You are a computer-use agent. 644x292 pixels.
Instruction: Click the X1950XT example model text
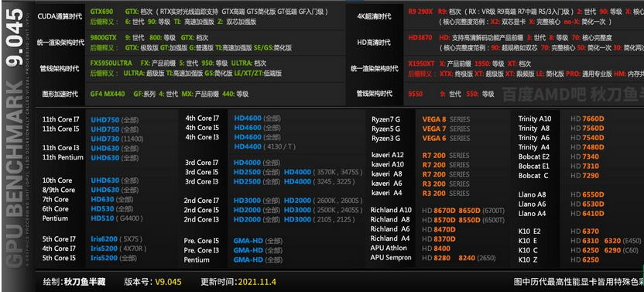click(x=421, y=64)
